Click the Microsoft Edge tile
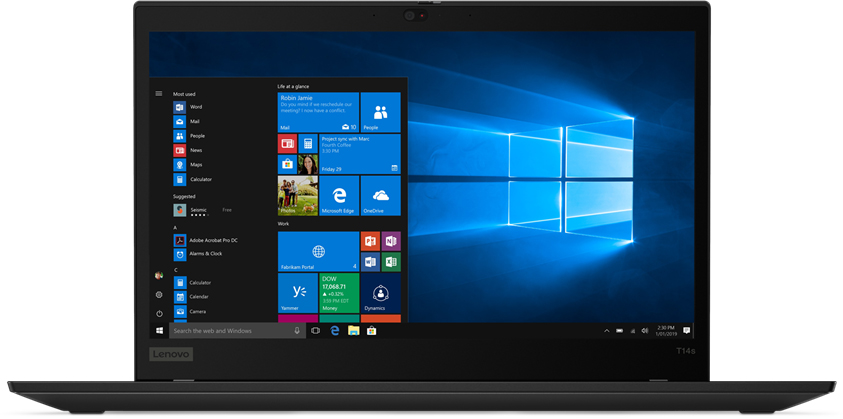Screen dimensions: 843x419 (339, 196)
